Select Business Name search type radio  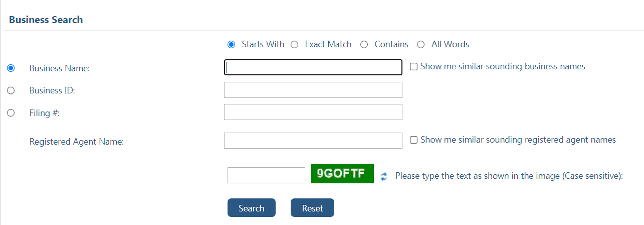(x=11, y=68)
